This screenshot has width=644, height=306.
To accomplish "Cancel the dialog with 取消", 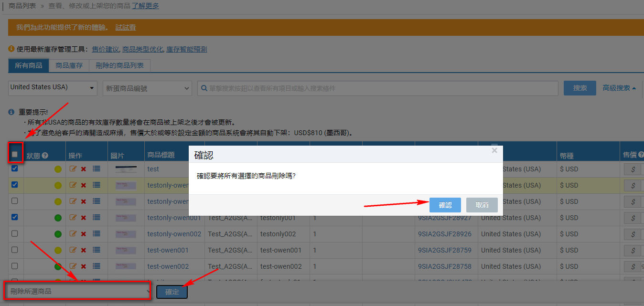I will click(482, 205).
